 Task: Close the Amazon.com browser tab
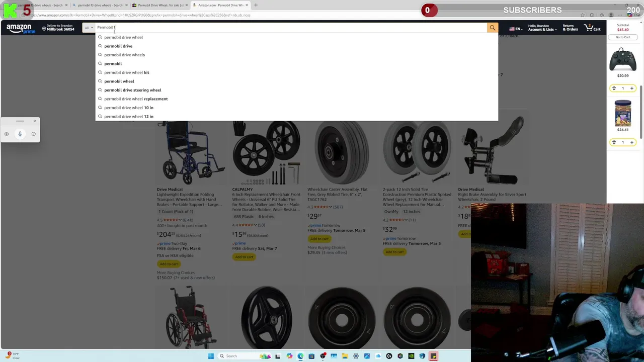click(x=247, y=5)
